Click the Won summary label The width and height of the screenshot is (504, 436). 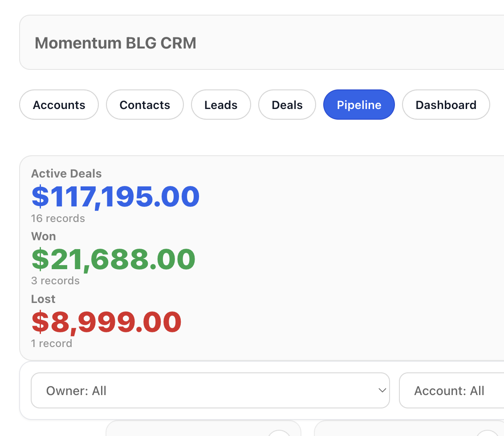click(43, 236)
